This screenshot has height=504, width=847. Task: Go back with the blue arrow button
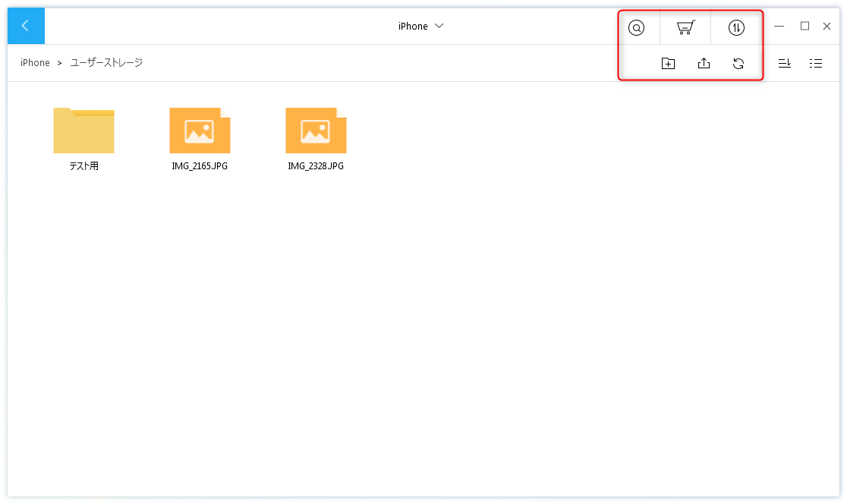click(26, 26)
